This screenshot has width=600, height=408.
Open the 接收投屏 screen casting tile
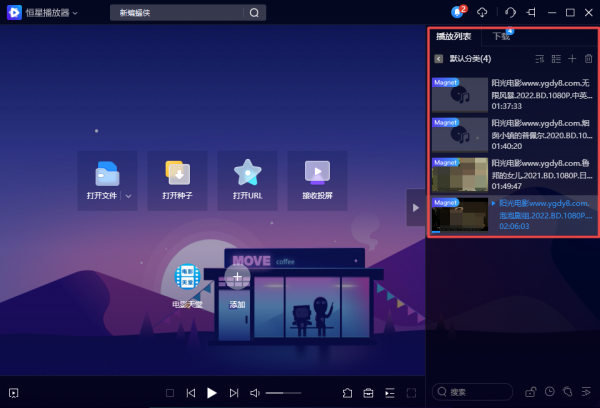[317, 180]
